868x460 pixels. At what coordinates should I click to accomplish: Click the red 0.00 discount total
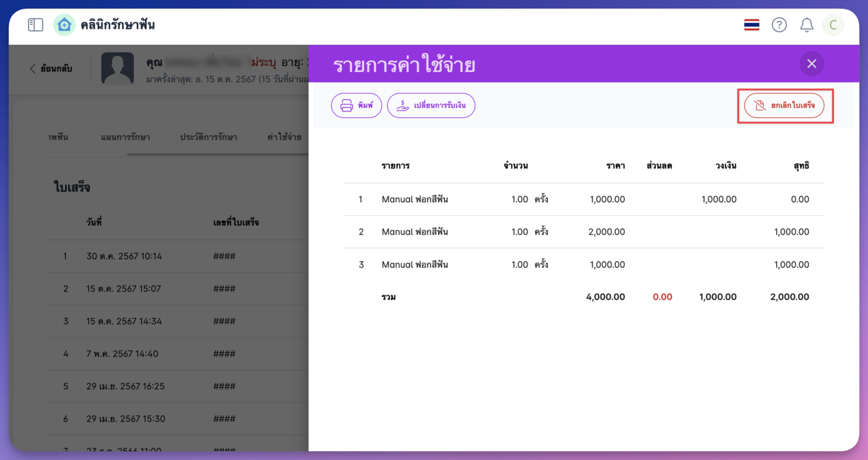662,297
